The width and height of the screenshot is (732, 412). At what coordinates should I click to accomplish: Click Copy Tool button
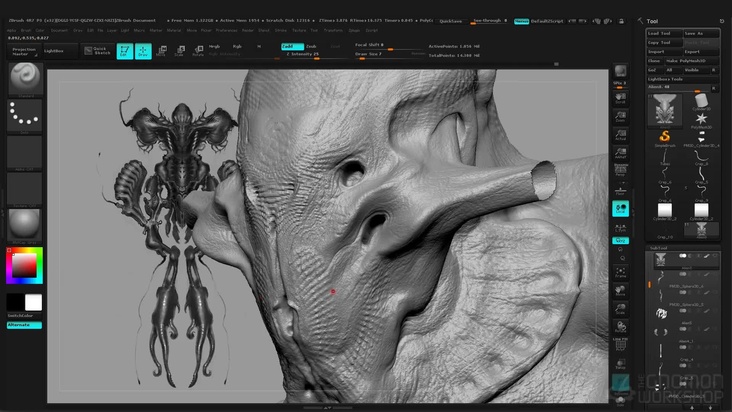(x=664, y=42)
